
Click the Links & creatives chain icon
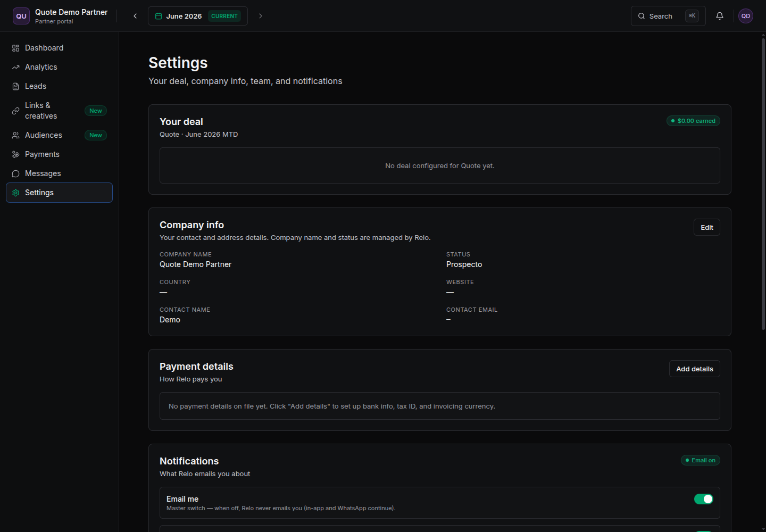click(x=15, y=111)
